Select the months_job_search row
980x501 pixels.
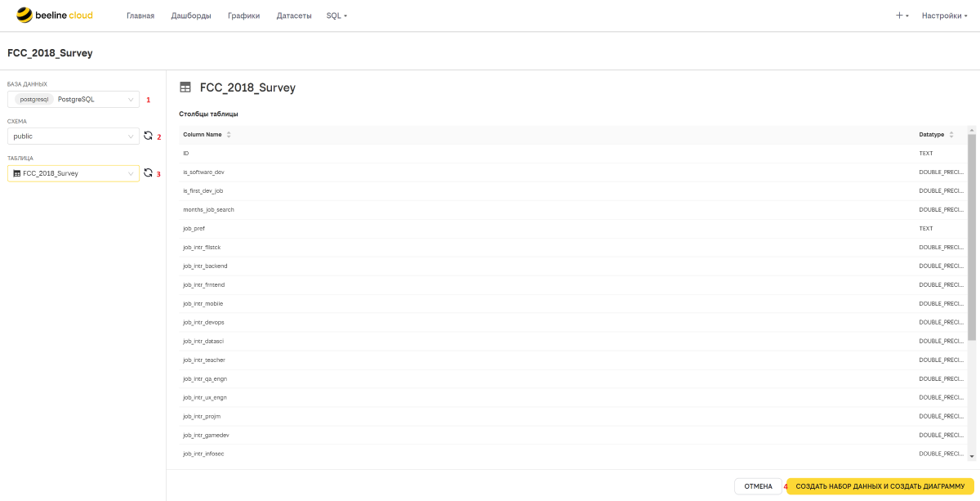pyautogui.click(x=573, y=209)
